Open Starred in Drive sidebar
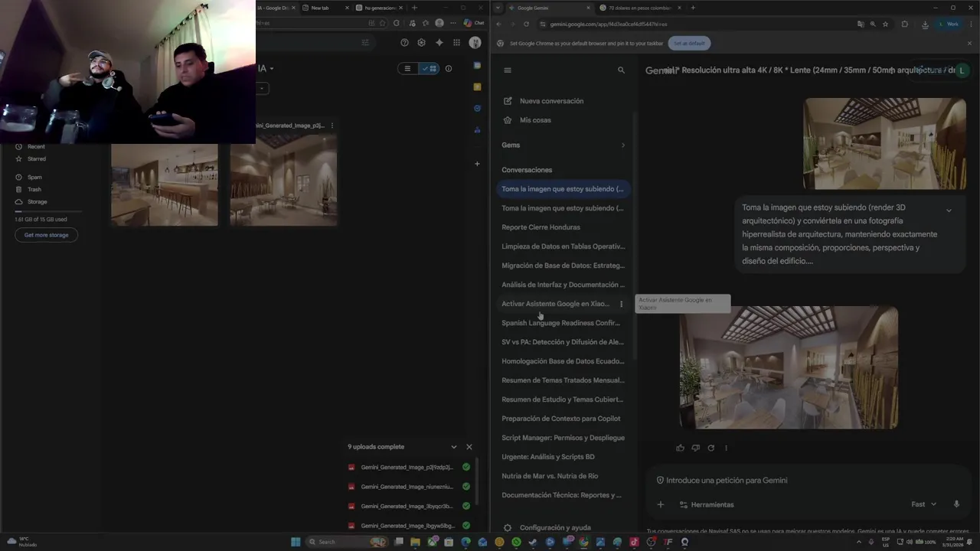Image resolution: width=980 pixels, height=551 pixels. point(36,158)
